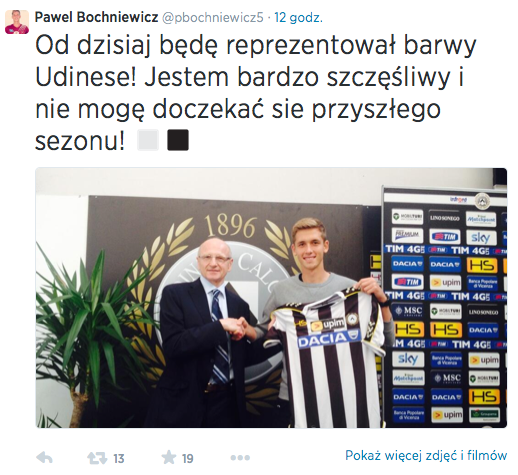Click the white square emoji
Screen dimensions: 518x475
[148, 140]
